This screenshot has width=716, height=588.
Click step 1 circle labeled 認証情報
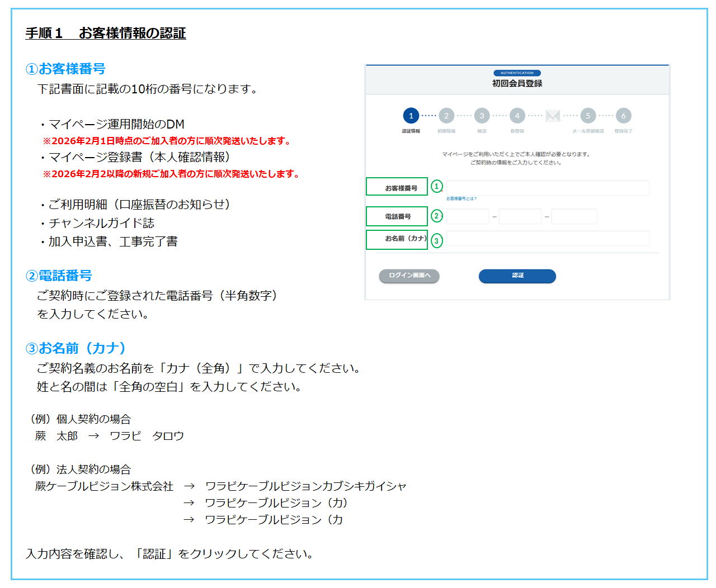(411, 116)
